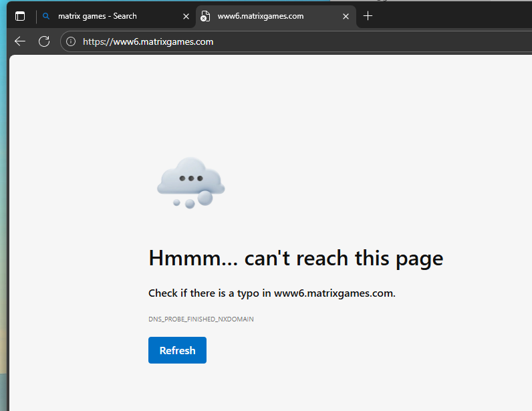Screen dimensions: 532x411
Task: View site information icon in address bar
Action: coord(71,41)
